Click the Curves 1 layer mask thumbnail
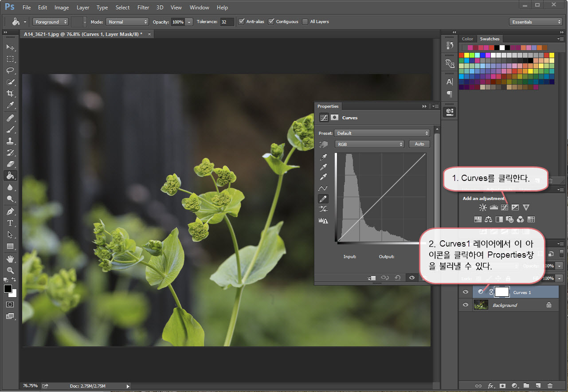Screen dimensions: 568x392 [502, 292]
